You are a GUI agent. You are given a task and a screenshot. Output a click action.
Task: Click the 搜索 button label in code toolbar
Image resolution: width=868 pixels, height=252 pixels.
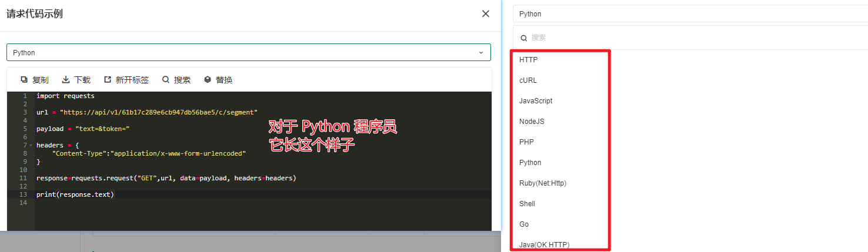point(182,80)
